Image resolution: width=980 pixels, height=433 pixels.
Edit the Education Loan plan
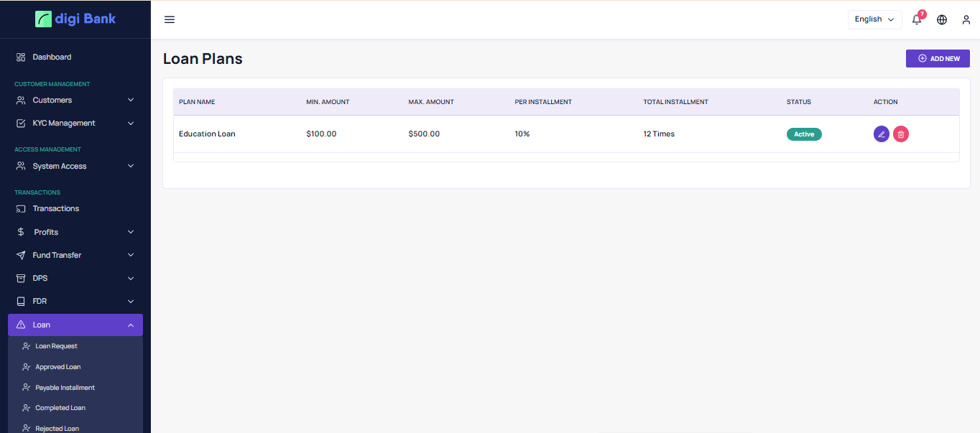pos(881,134)
